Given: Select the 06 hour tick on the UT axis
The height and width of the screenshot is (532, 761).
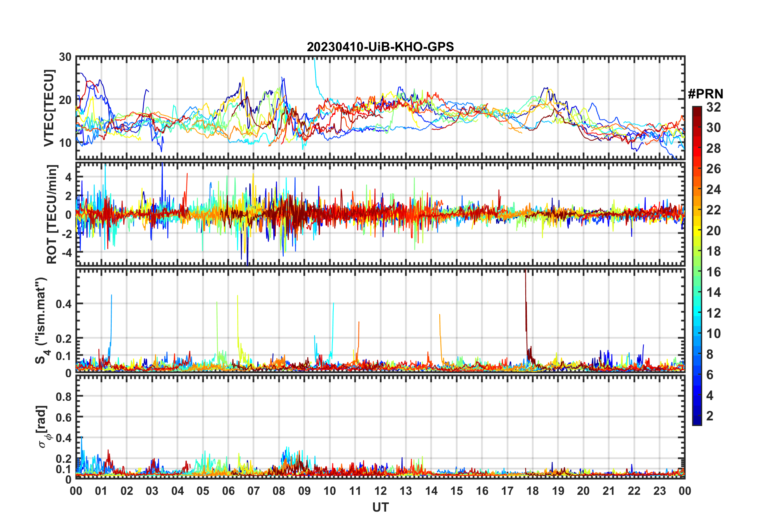Looking at the screenshot, I should click(x=228, y=491).
